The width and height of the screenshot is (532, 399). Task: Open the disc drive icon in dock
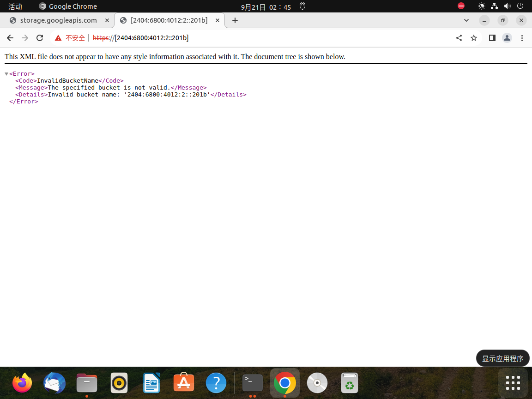pos(317,383)
